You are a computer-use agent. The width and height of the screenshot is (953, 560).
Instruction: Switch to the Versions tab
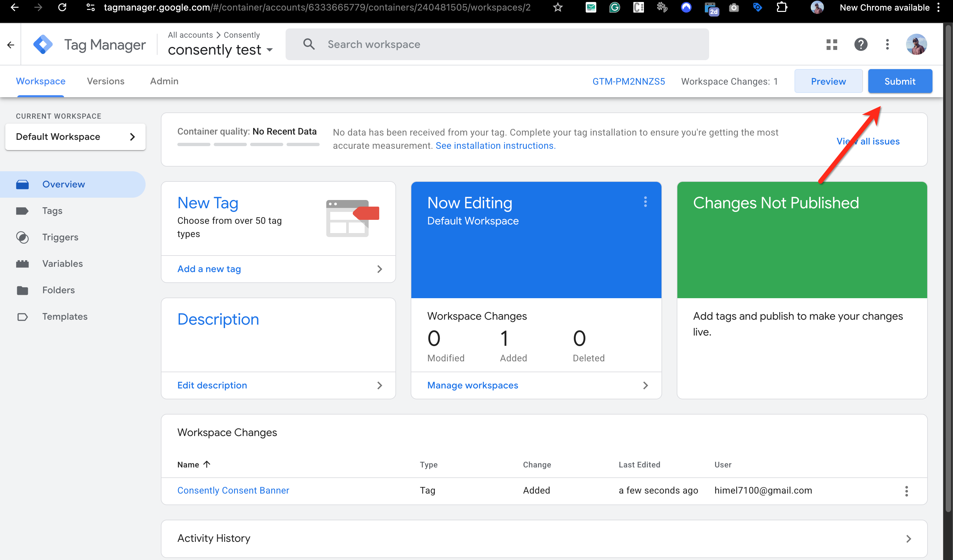[106, 81]
